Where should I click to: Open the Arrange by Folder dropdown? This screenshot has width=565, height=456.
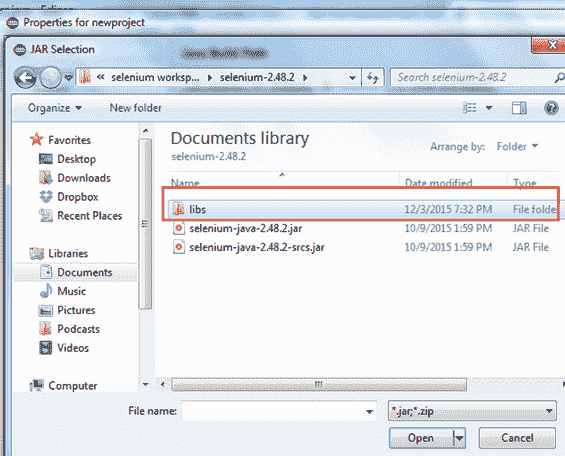517,146
